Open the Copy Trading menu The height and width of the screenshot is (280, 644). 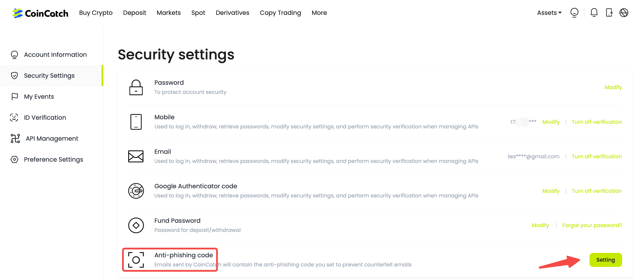[280, 13]
